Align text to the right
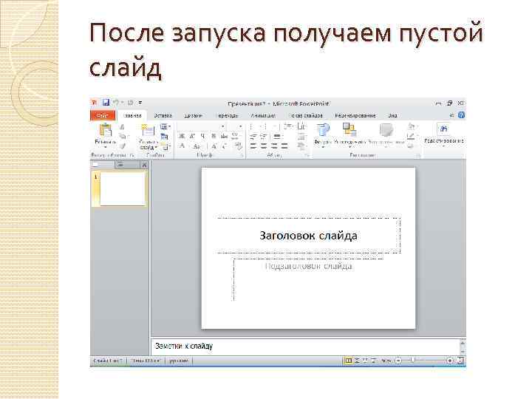This screenshot has width=532, height=399. tap(274, 146)
